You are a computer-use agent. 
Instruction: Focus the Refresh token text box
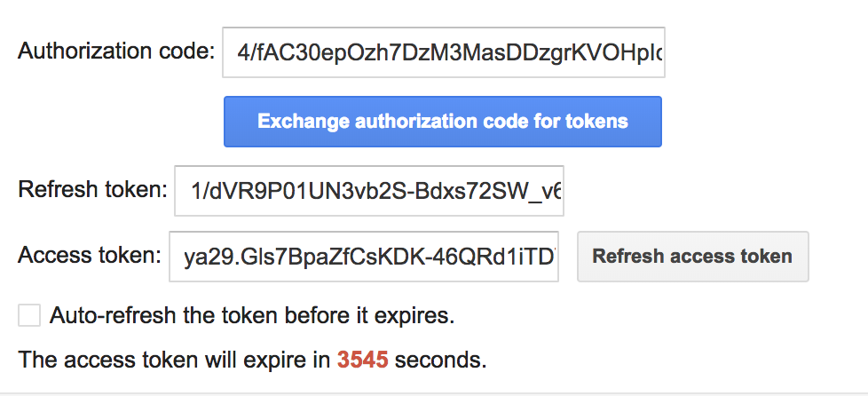[369, 191]
